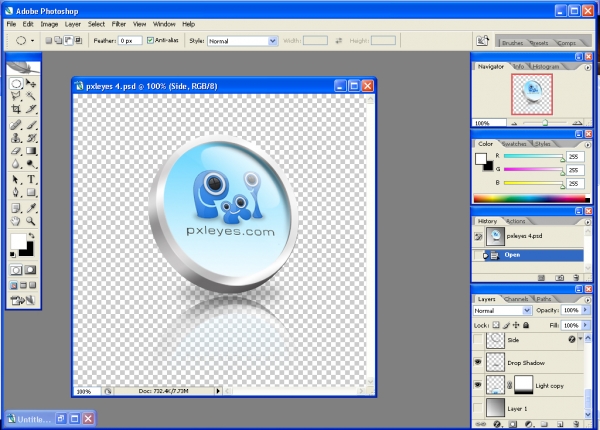
Task: Hide the Drop Shadow layer
Action: 478,362
